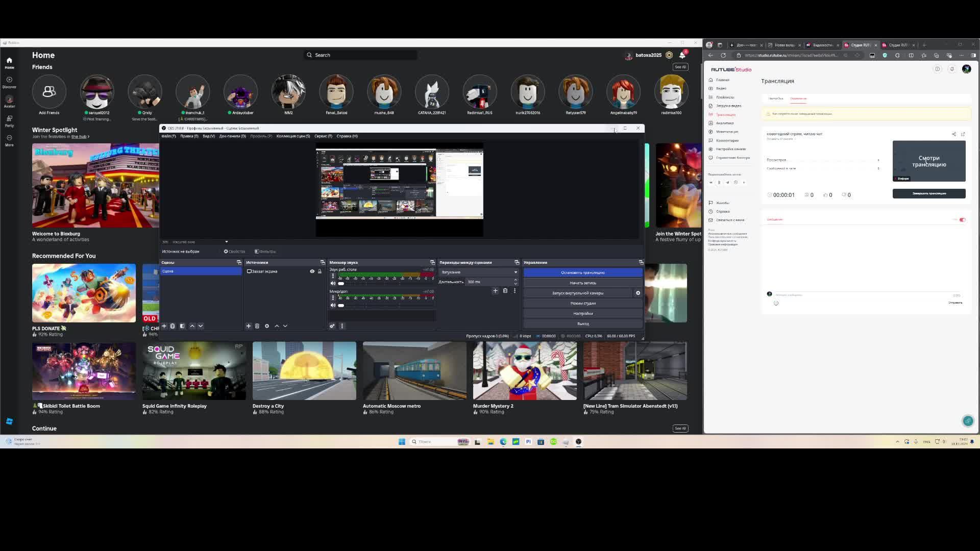
Task: Open Murder Mystery 2 game thumbnail
Action: [x=525, y=371]
